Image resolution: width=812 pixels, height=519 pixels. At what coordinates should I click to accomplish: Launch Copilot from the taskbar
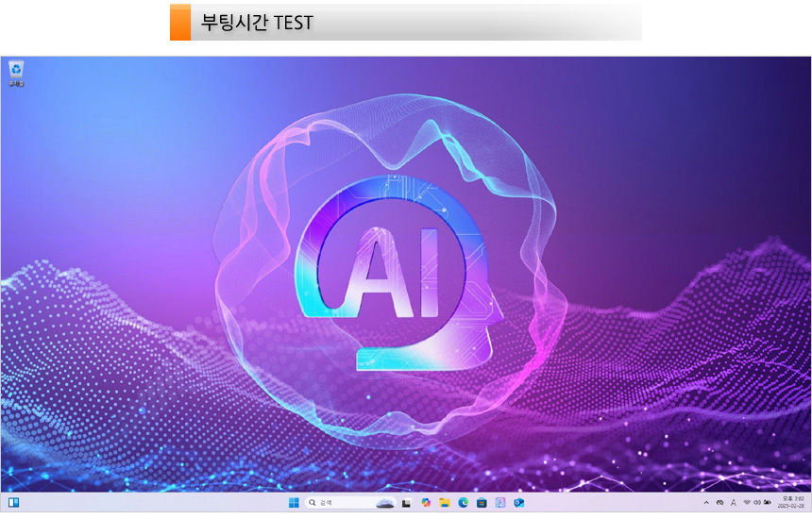(427, 502)
